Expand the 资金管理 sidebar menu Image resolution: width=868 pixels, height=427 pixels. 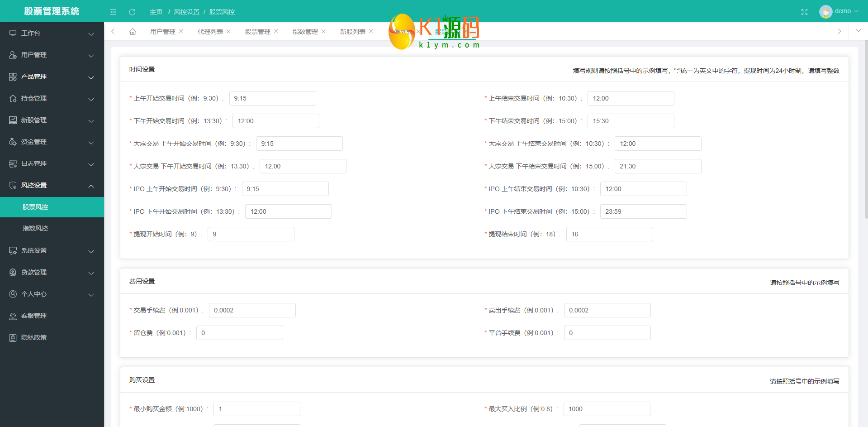coord(52,142)
